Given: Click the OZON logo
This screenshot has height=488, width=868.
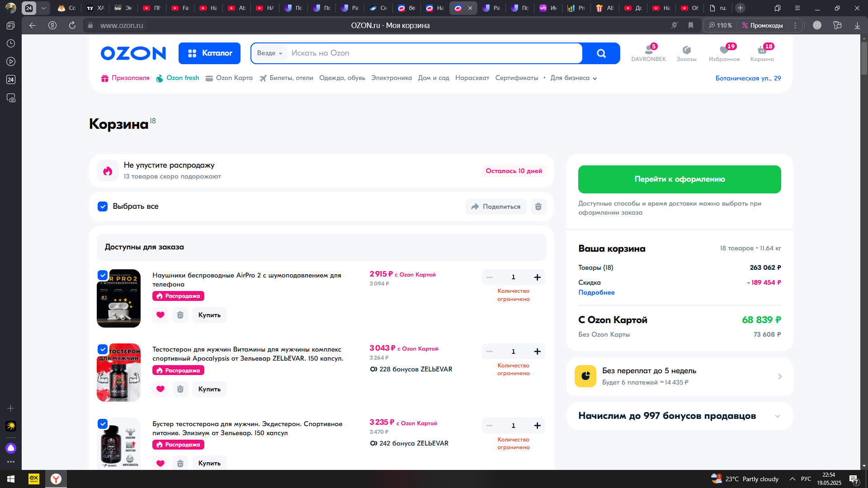Looking at the screenshot, I should tap(133, 53).
